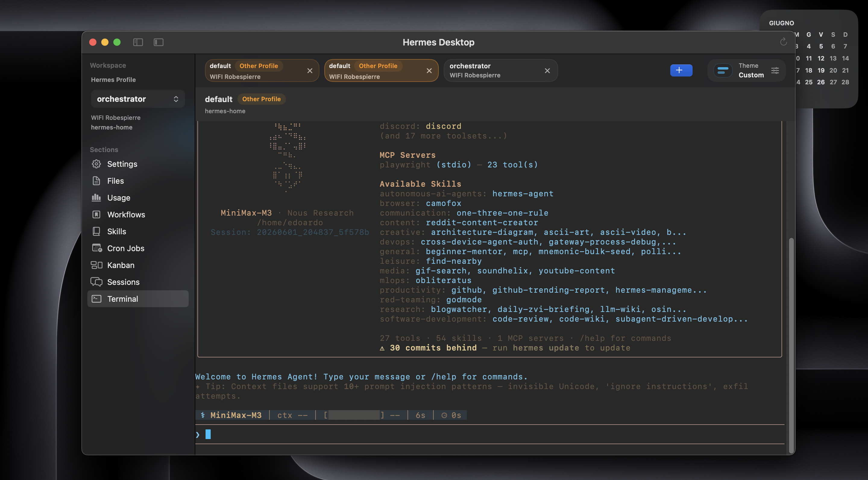Click the context usage progress bar
This screenshot has width=868, height=480.
tap(354, 415)
